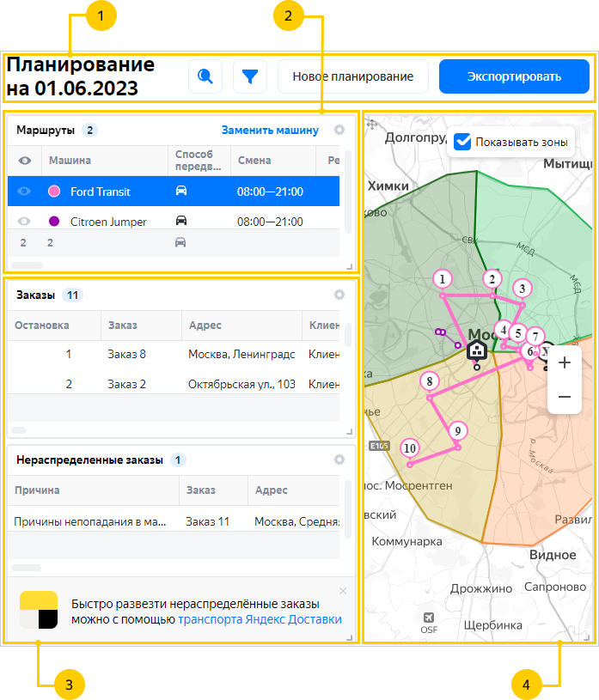599x700 pixels.
Task: Open Orders panel settings gear
Action: tap(339, 295)
